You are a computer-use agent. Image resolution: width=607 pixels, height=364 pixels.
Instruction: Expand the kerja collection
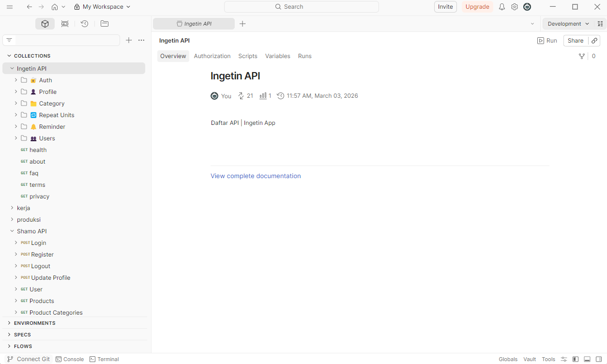pos(12,208)
